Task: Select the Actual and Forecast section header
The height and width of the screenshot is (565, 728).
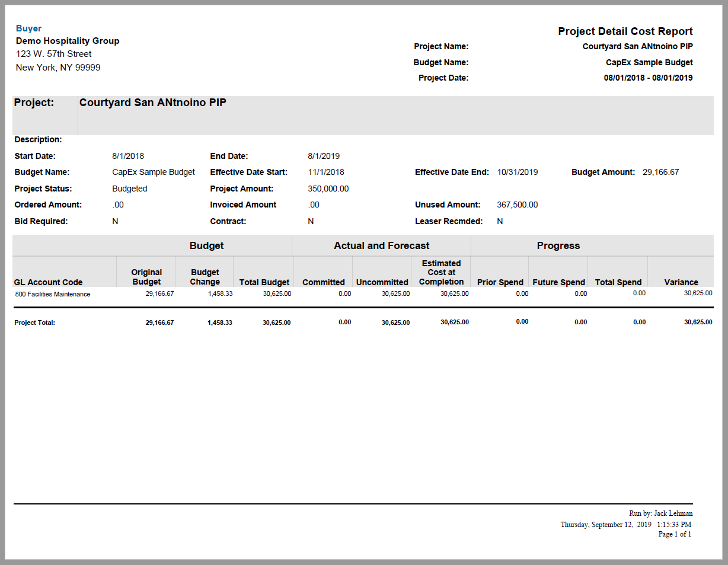Action: tap(381, 245)
